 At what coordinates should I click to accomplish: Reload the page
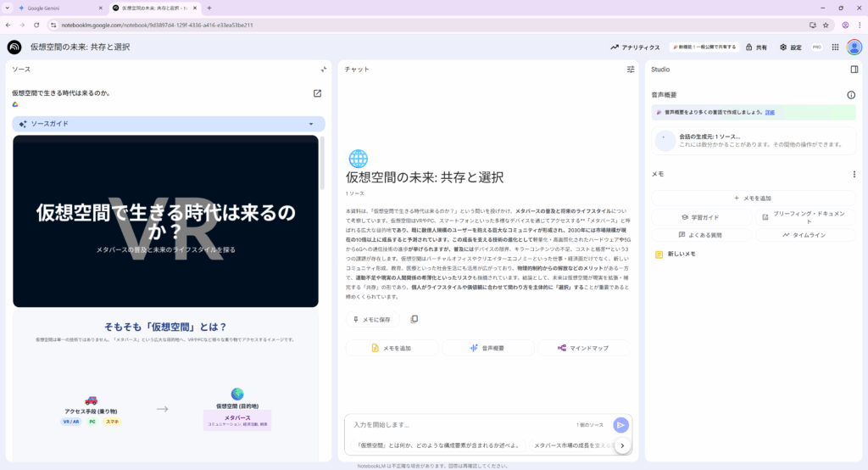[36, 25]
